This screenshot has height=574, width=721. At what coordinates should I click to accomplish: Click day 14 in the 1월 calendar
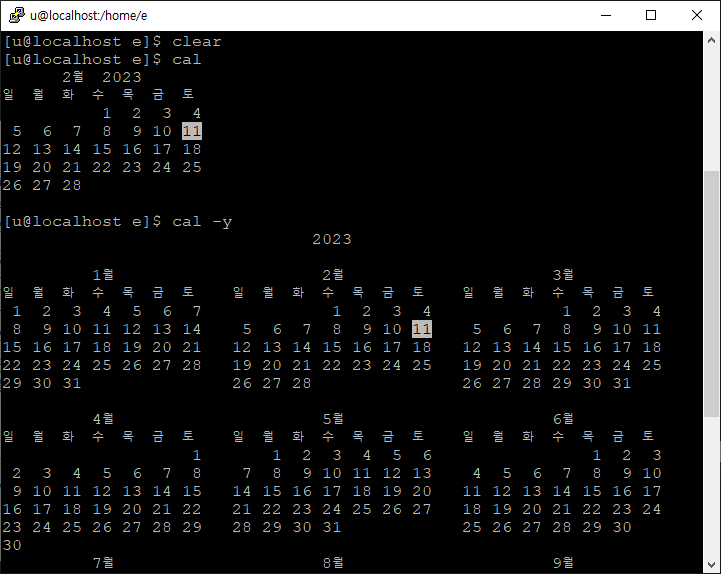[192, 329]
